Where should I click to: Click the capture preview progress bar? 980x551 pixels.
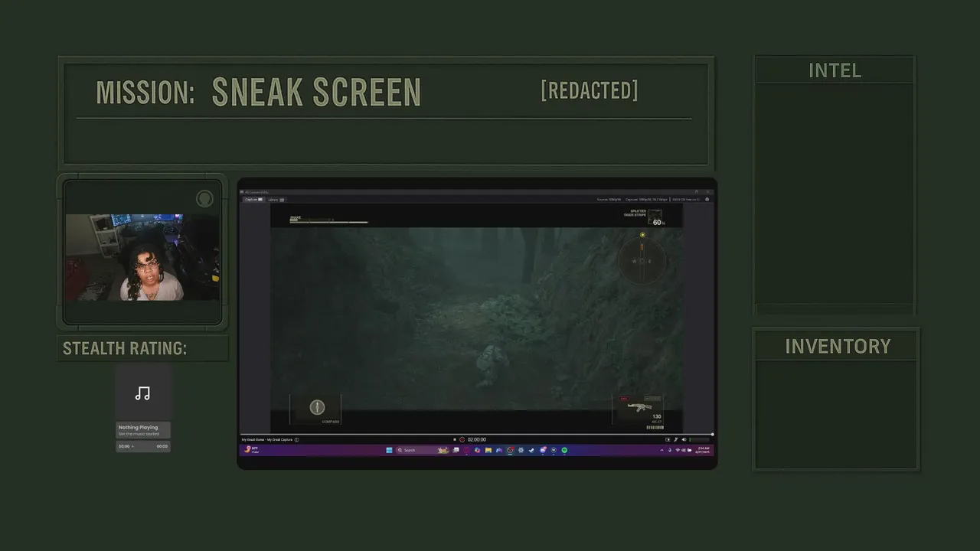(x=476, y=434)
